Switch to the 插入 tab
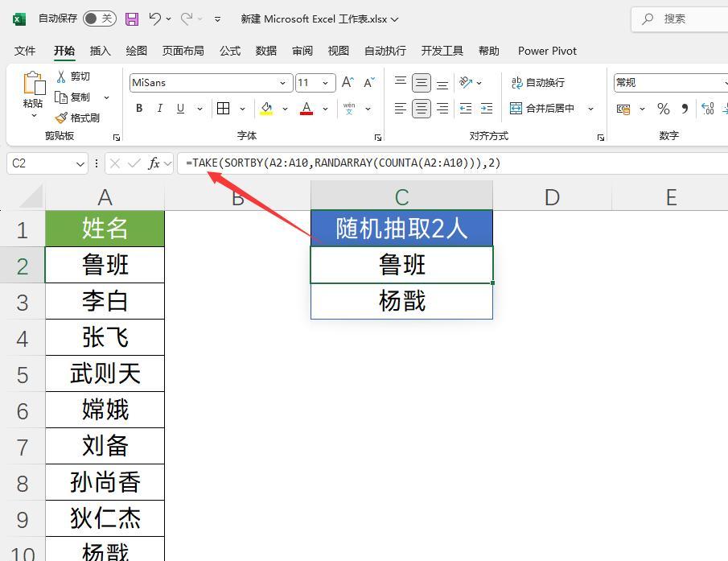Viewport: 728px width, 561px height. coord(100,51)
